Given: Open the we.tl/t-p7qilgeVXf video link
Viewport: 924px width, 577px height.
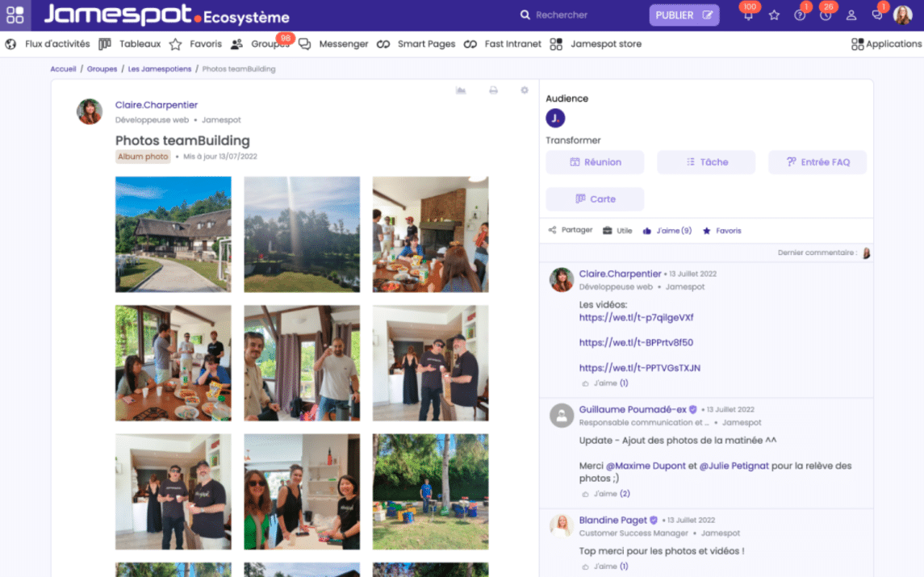Looking at the screenshot, I should click(x=625, y=318).
